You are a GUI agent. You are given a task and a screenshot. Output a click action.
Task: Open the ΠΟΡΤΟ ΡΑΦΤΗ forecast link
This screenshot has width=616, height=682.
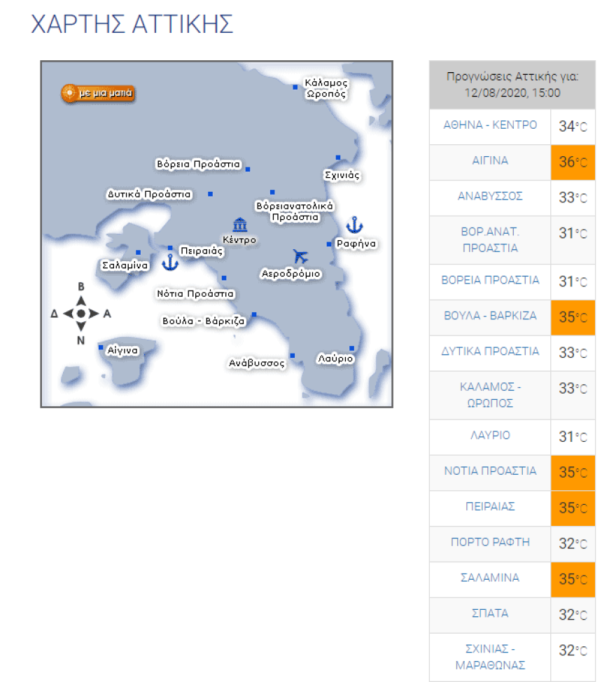(x=490, y=542)
